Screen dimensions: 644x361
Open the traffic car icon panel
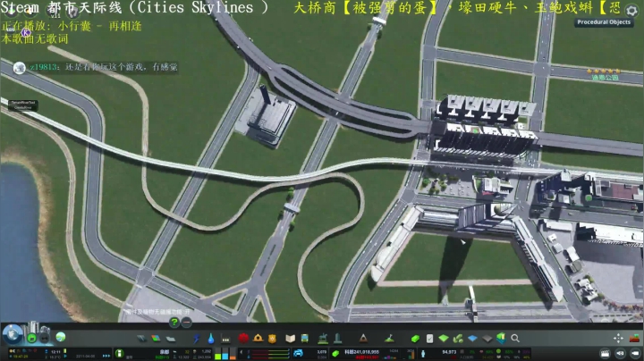click(x=299, y=353)
